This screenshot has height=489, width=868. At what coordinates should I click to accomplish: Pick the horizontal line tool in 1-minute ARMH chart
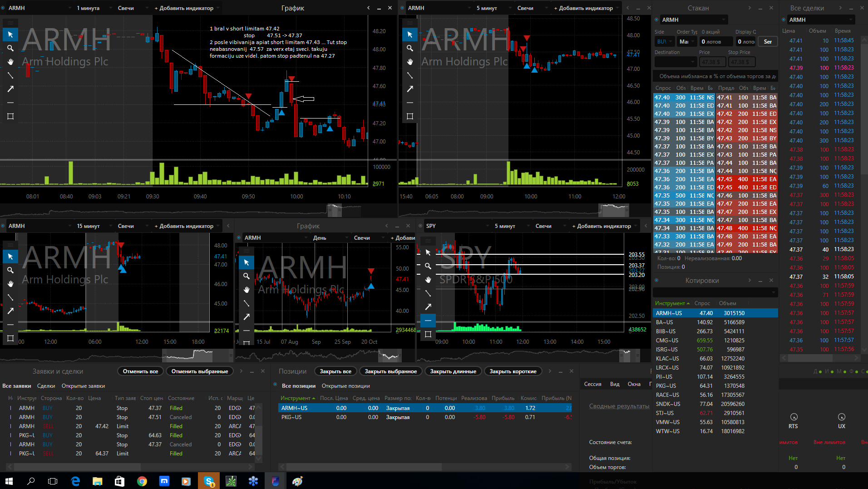pos(10,103)
